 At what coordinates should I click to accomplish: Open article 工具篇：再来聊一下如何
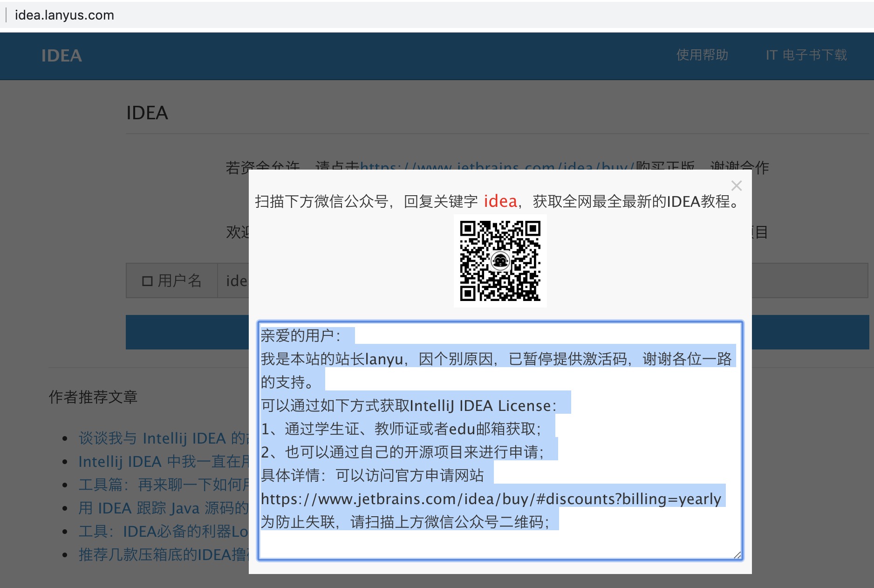pyautogui.click(x=163, y=485)
